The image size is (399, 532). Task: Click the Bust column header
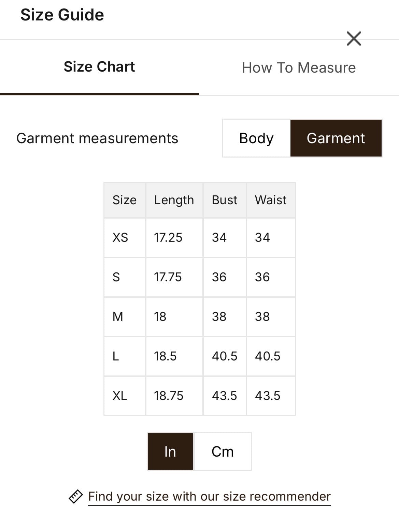225,200
